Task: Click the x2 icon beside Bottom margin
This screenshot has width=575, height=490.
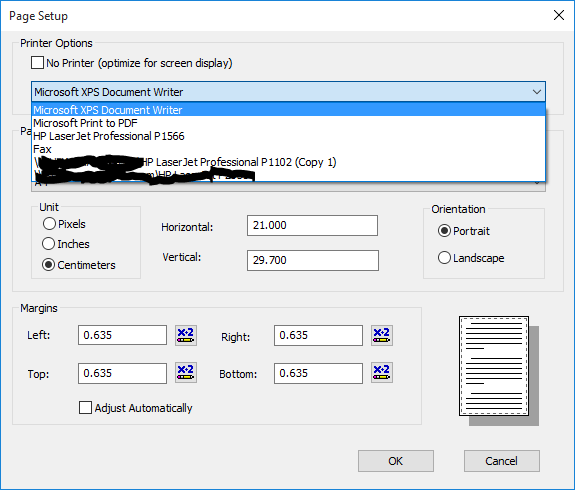Action: (x=382, y=373)
